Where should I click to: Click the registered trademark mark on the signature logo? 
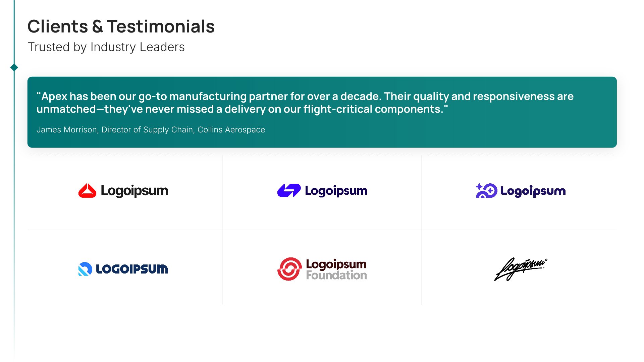(546, 260)
